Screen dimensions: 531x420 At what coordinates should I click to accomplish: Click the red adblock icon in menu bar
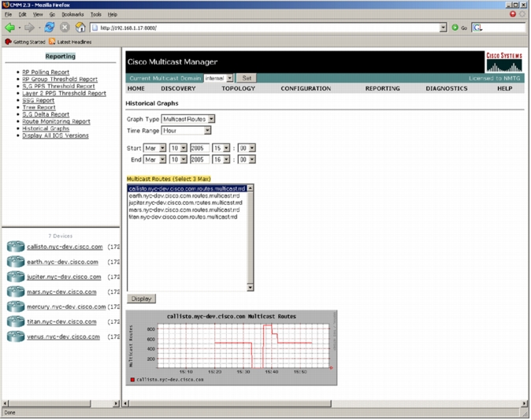(512, 14)
